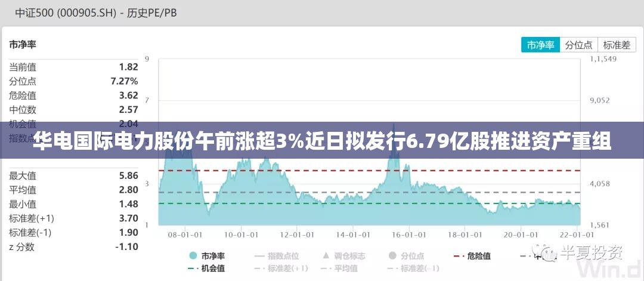Click the 当前值 label

tap(23, 67)
